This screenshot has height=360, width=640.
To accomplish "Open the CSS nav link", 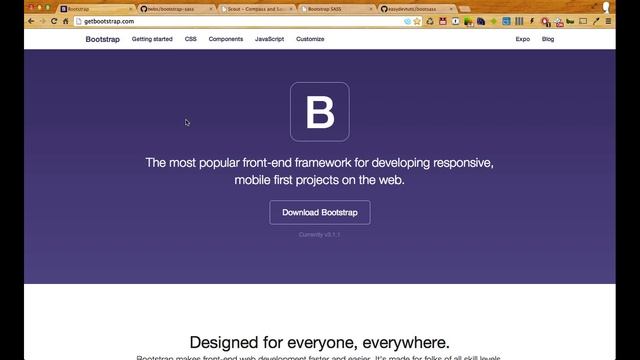I will pos(191,39).
